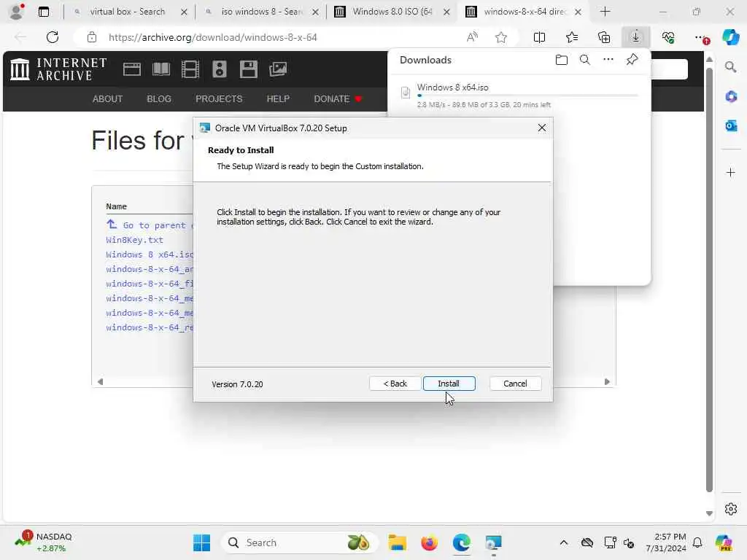Click the Back button in Setup wizard
The width and height of the screenshot is (747, 560).
click(x=395, y=384)
